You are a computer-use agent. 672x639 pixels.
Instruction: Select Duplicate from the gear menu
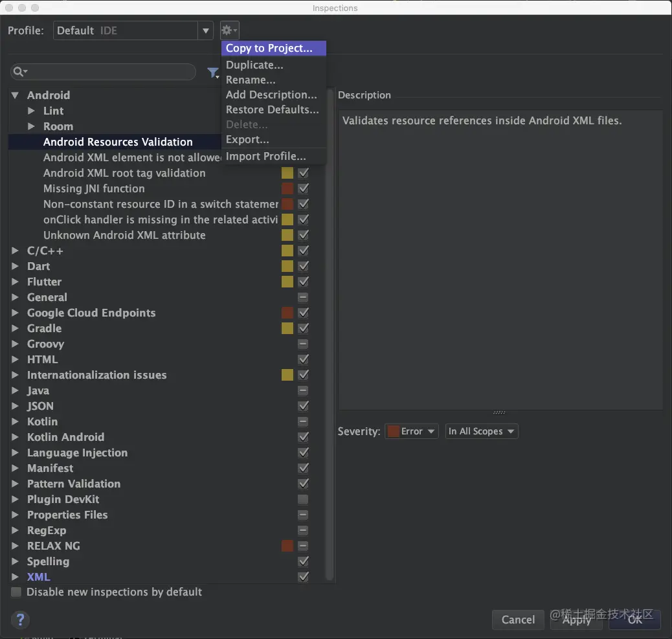(273, 65)
